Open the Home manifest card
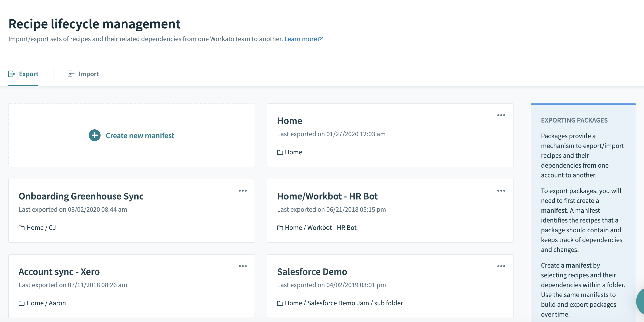This screenshot has width=644, height=322. pos(290,121)
